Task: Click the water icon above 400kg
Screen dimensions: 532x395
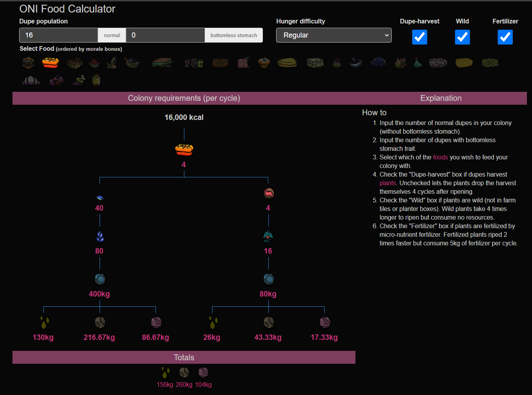Action: point(100,279)
